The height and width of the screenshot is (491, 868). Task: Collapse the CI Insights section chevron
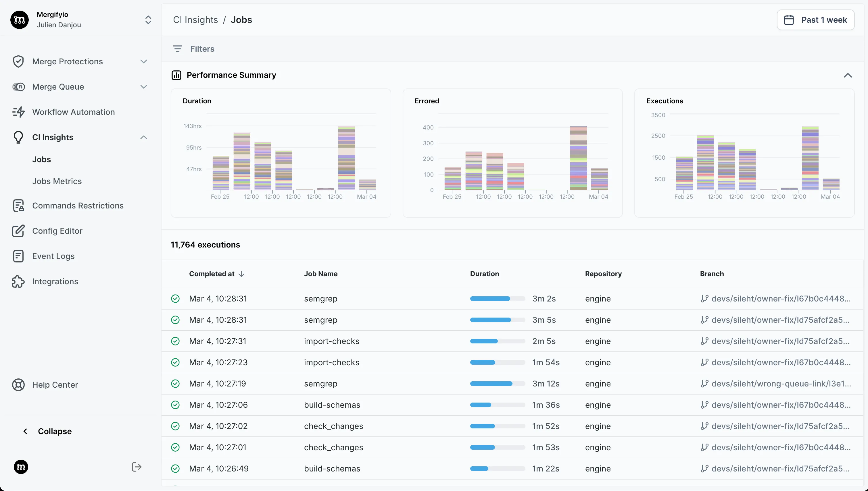click(x=144, y=137)
